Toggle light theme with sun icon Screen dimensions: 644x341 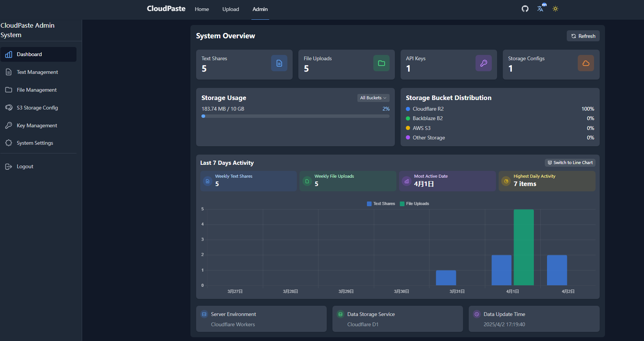tap(555, 9)
